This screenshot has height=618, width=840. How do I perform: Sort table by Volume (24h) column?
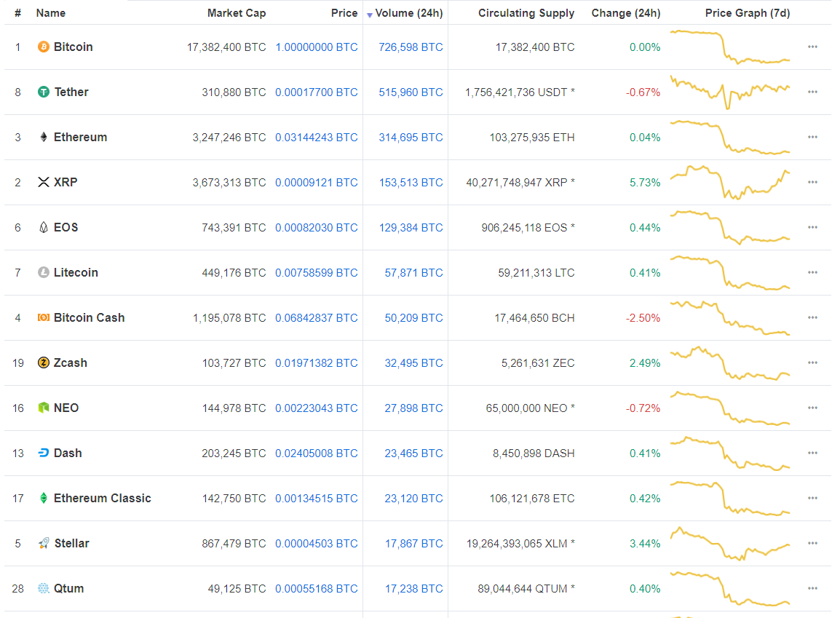tap(408, 13)
